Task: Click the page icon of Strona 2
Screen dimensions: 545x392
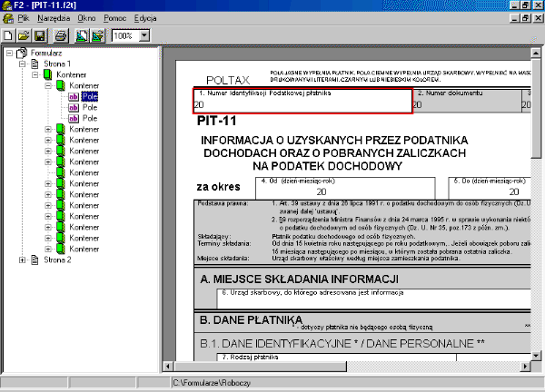Action: point(35,260)
